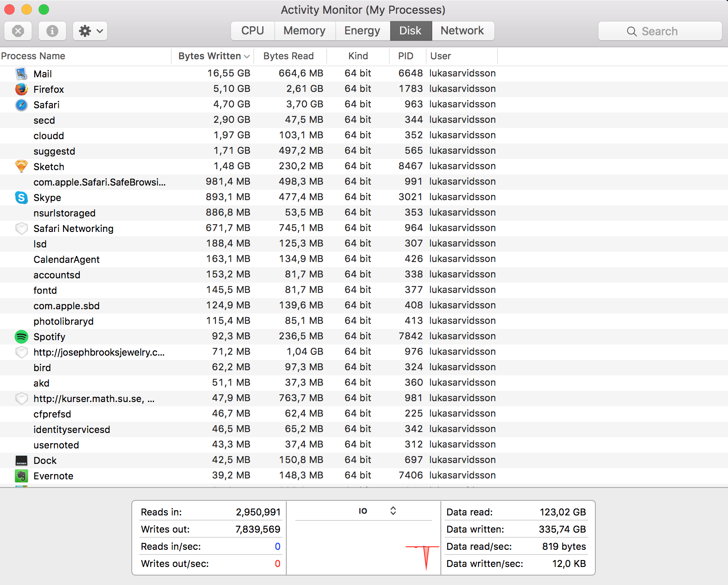
Task: Click Evernote's PID 7406
Action: 410,475
